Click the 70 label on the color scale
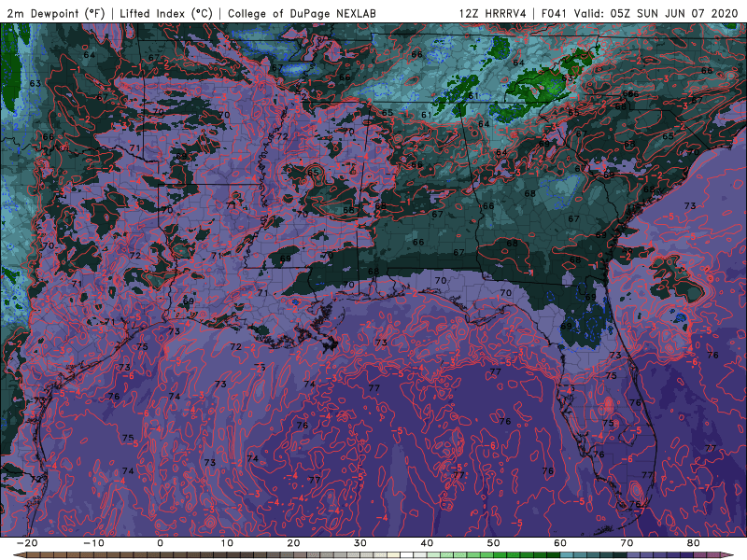This screenshot has height=560, width=747. point(627,543)
